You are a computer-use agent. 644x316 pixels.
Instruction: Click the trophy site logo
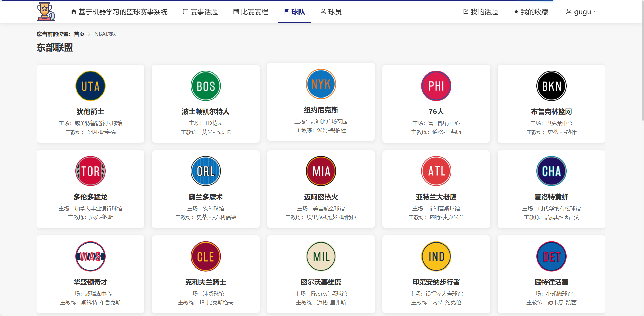pos(46,11)
